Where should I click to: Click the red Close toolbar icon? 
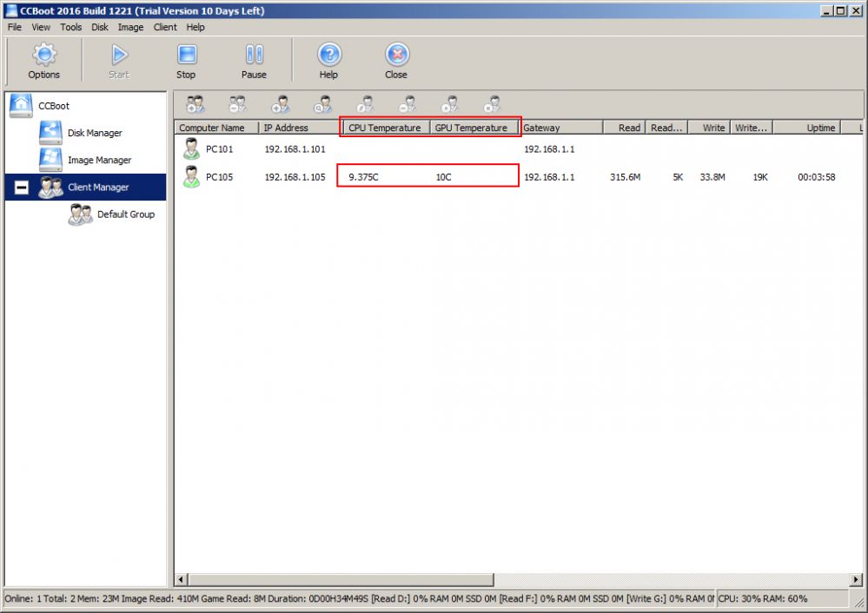click(x=397, y=55)
